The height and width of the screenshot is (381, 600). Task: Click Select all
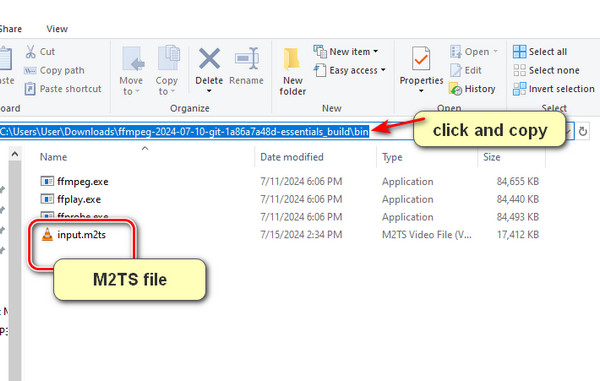(x=540, y=52)
